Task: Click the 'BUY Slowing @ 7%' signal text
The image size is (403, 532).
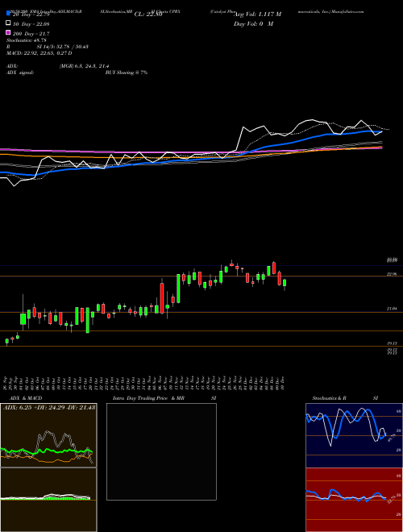Action: pyautogui.click(x=127, y=73)
